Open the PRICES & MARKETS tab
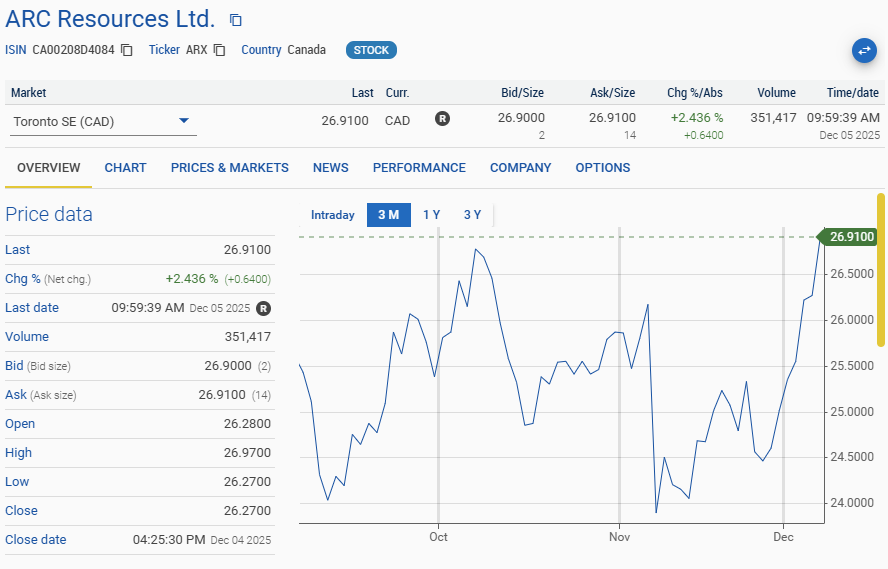This screenshot has width=888, height=569. tap(229, 168)
